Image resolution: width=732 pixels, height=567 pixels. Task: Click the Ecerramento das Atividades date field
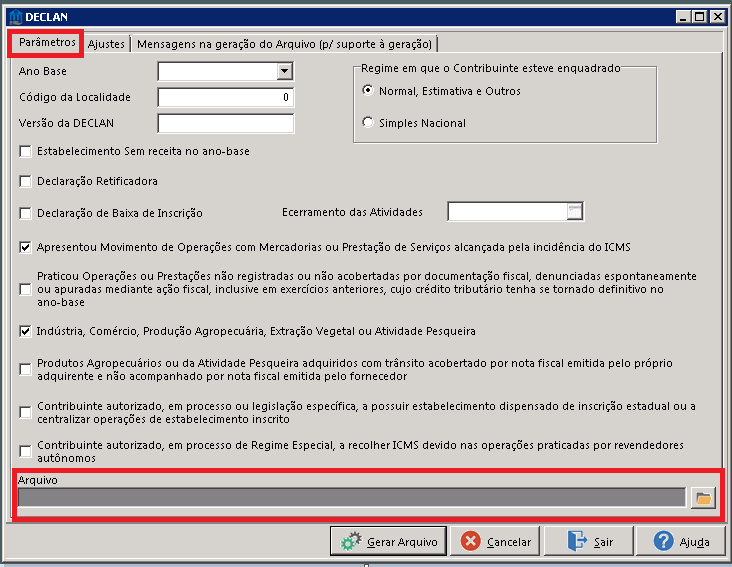507,211
